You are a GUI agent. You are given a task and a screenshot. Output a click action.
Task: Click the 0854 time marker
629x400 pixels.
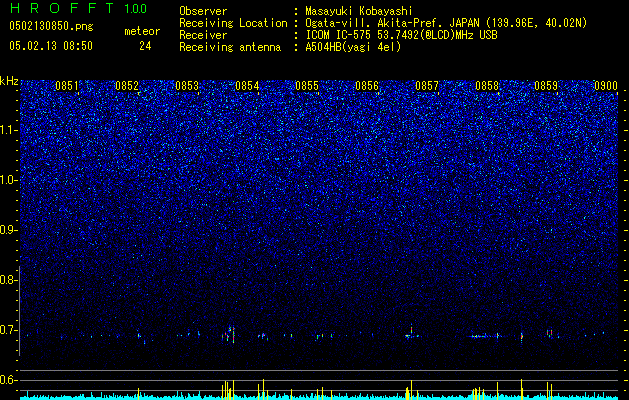247,86
